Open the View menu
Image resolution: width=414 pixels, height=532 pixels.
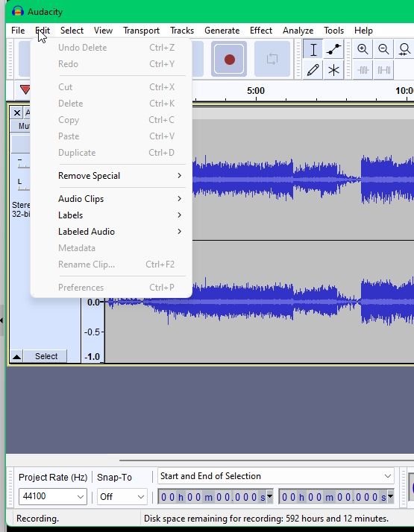point(103,31)
